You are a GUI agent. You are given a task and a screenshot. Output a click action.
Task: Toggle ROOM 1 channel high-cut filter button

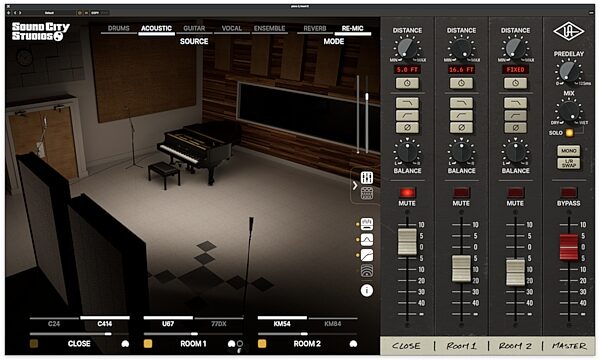[x=461, y=103]
